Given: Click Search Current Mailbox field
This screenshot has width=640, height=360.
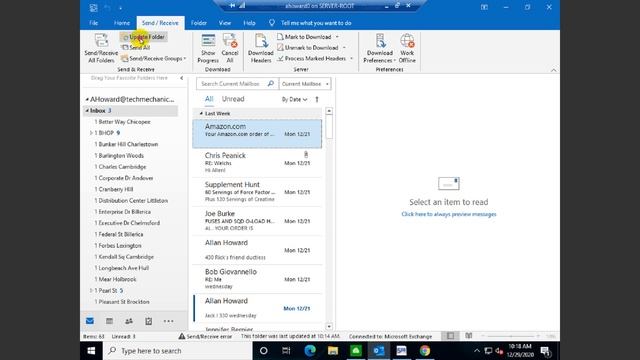Looking at the screenshot, I should tap(231, 84).
